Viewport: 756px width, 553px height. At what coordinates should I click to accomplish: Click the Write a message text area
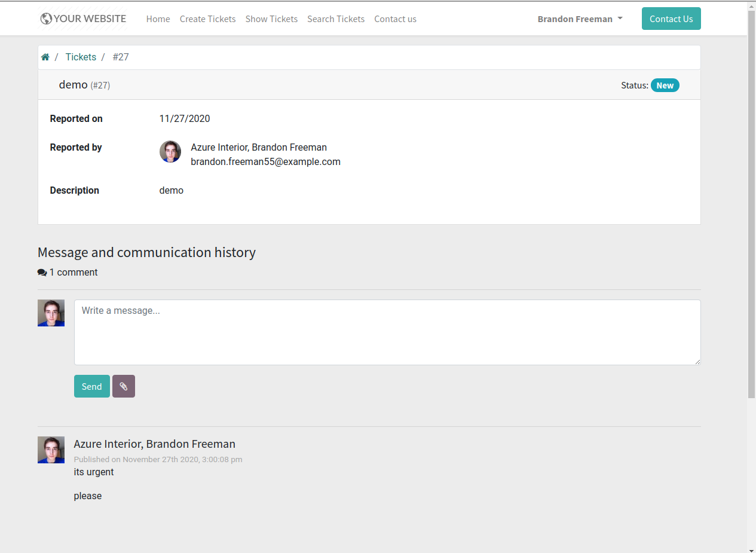[387, 332]
